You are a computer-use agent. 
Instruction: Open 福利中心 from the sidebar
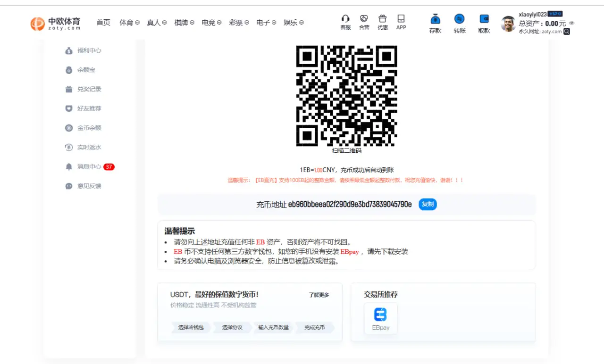[85, 50]
